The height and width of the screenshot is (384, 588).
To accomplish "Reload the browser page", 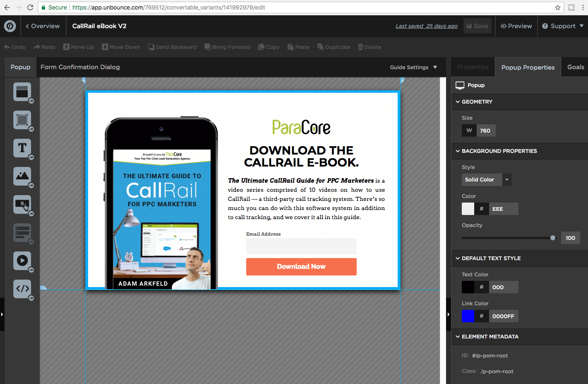I will [30, 7].
